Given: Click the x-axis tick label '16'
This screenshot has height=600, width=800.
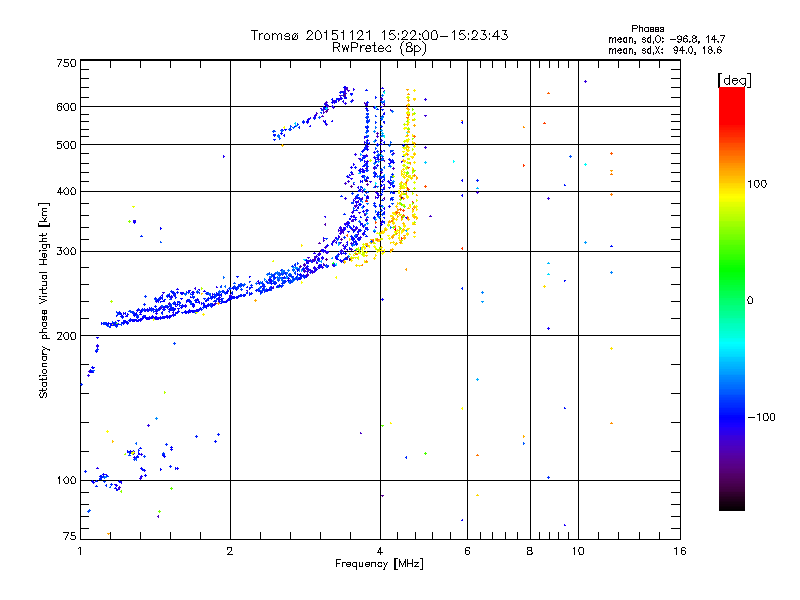Looking at the screenshot, I should 680,551.
